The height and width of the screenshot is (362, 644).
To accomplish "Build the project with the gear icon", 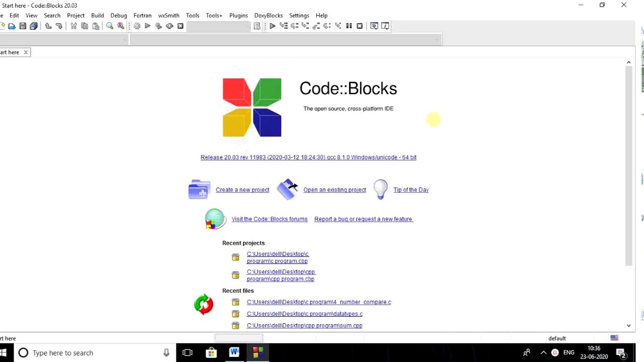I will [x=137, y=26].
